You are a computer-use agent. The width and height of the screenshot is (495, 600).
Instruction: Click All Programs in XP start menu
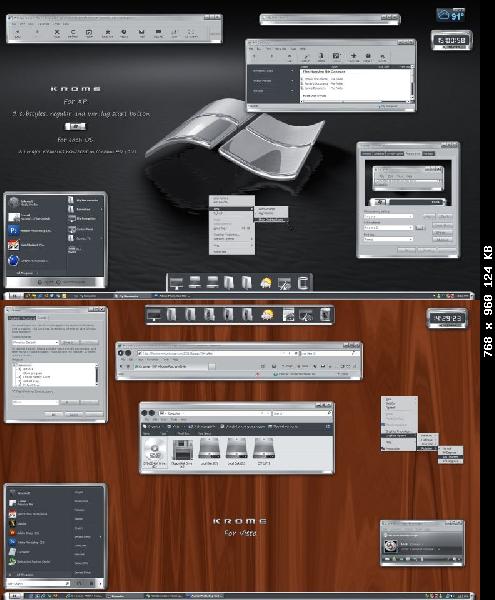(x=25, y=273)
